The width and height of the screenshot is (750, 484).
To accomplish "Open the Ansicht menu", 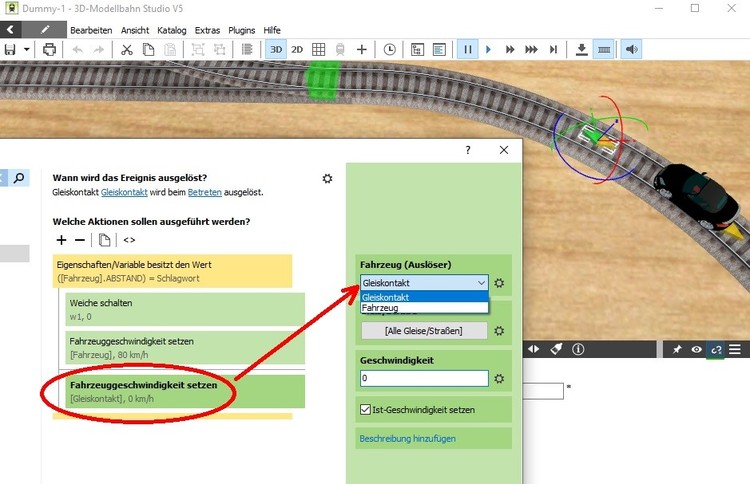I will tap(135, 30).
